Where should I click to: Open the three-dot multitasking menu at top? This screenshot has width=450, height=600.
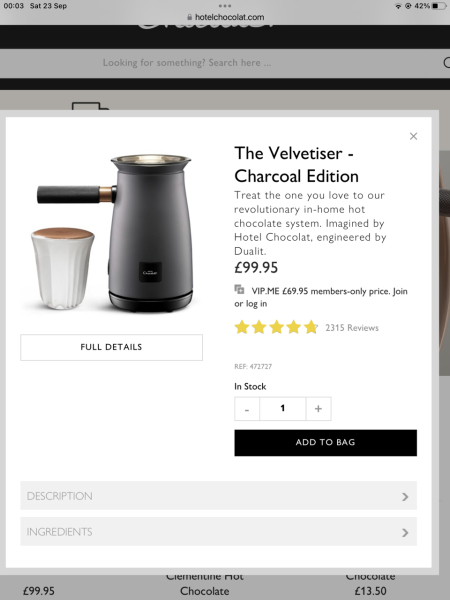coord(225,6)
